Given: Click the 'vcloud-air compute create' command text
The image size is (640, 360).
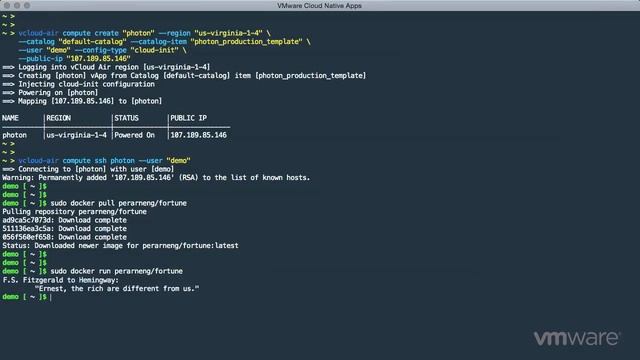Looking at the screenshot, I should 68,33.
